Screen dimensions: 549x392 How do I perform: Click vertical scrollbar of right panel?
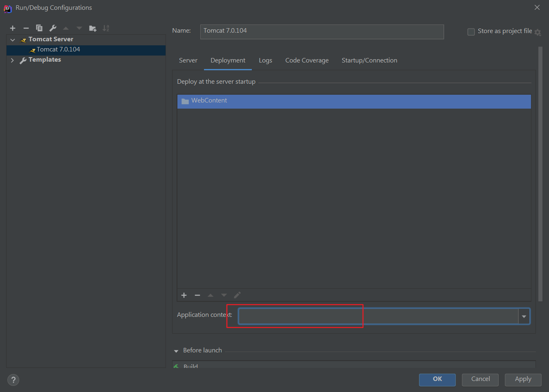(x=540, y=174)
